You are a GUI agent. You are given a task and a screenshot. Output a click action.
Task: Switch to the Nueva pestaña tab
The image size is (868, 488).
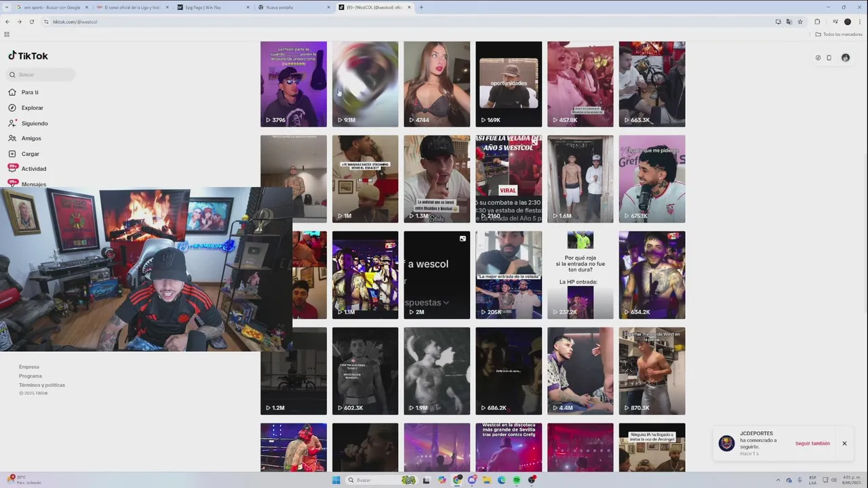pyautogui.click(x=294, y=7)
